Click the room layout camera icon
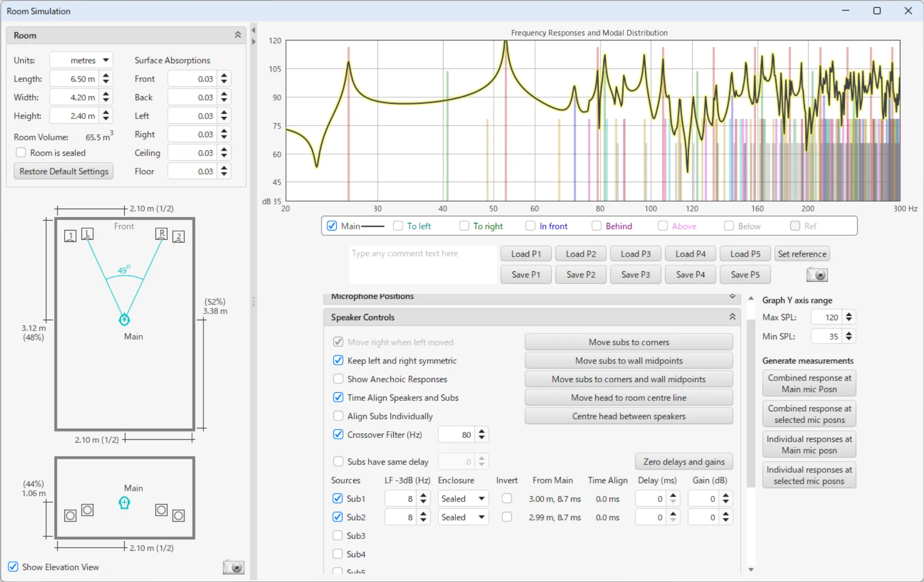This screenshot has height=582, width=924. point(233,567)
